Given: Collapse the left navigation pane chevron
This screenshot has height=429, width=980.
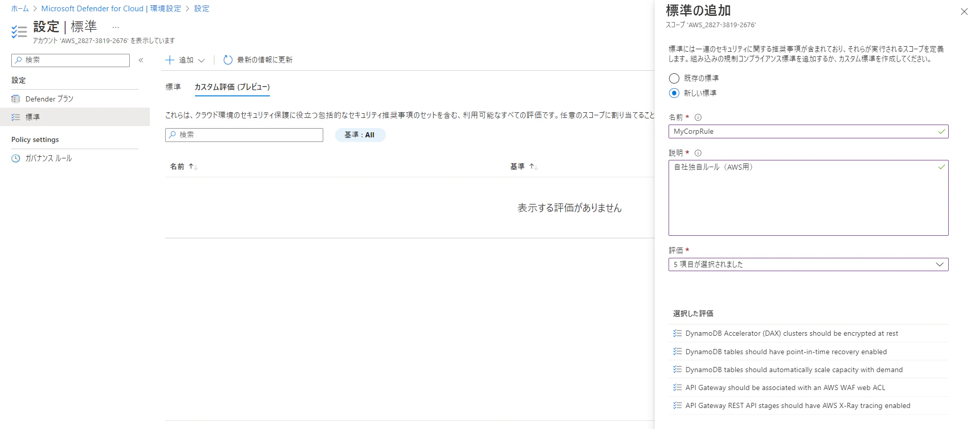Looking at the screenshot, I should pos(141,60).
